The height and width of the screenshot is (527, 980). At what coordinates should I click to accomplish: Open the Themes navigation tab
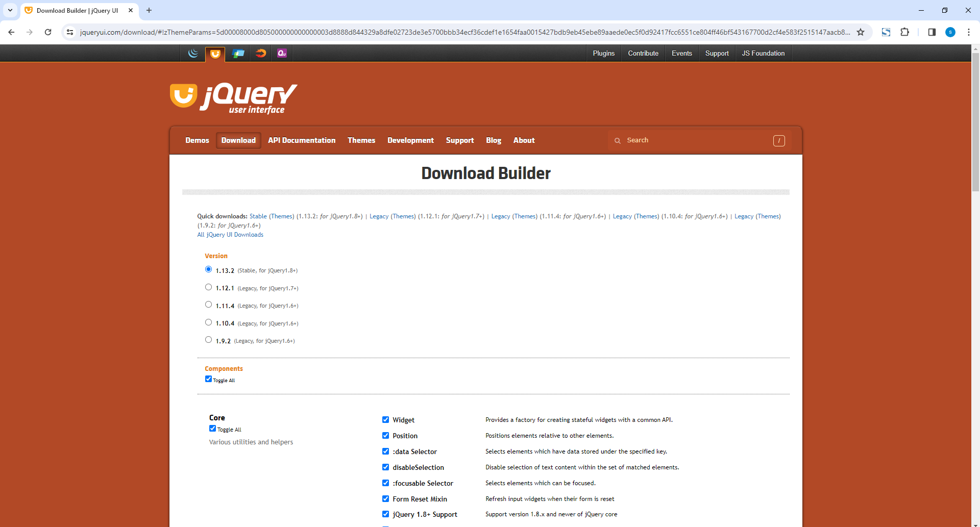tap(361, 140)
